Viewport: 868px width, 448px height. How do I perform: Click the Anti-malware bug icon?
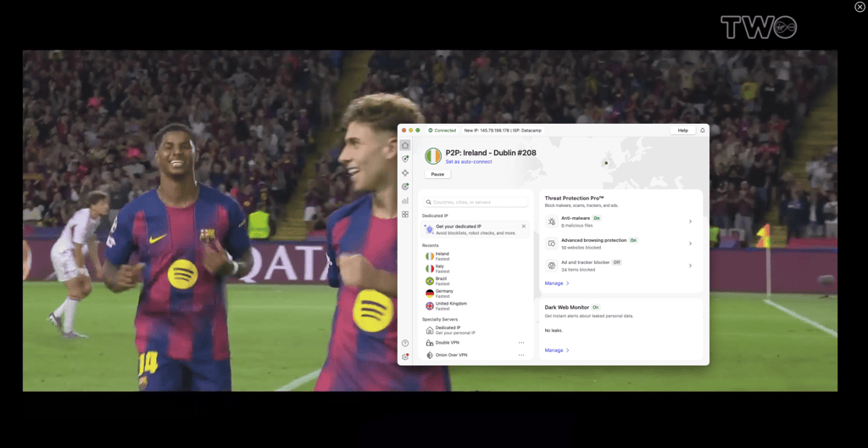(x=551, y=221)
